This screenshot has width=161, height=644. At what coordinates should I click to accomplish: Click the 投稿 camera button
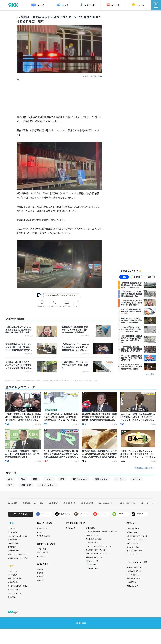[156, 5]
